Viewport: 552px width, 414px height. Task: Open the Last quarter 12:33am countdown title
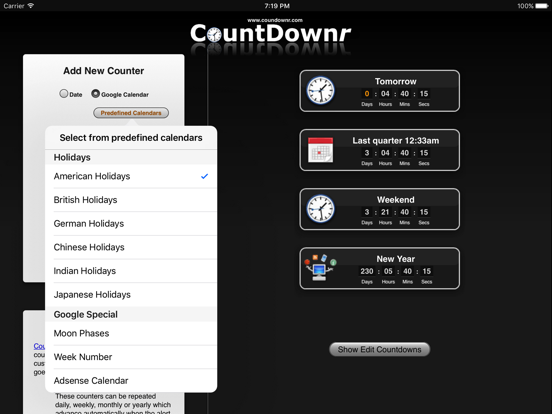coord(396,141)
